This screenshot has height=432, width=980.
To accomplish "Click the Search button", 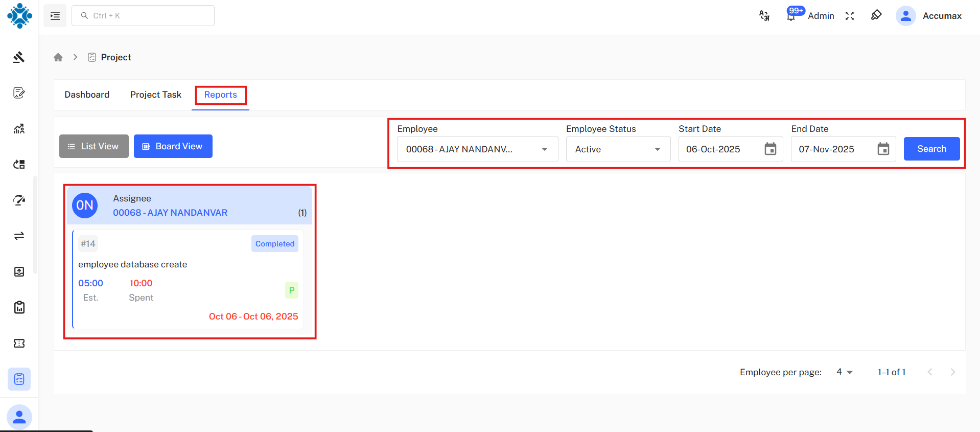I will tap(931, 149).
